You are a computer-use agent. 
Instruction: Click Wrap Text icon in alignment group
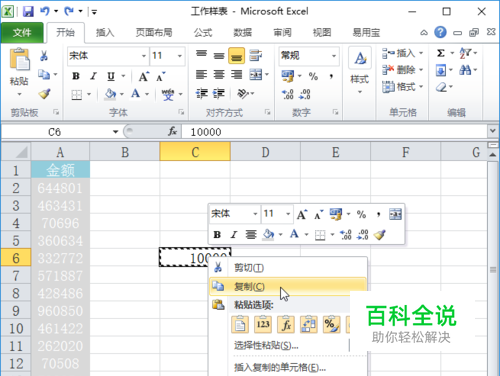255,55
